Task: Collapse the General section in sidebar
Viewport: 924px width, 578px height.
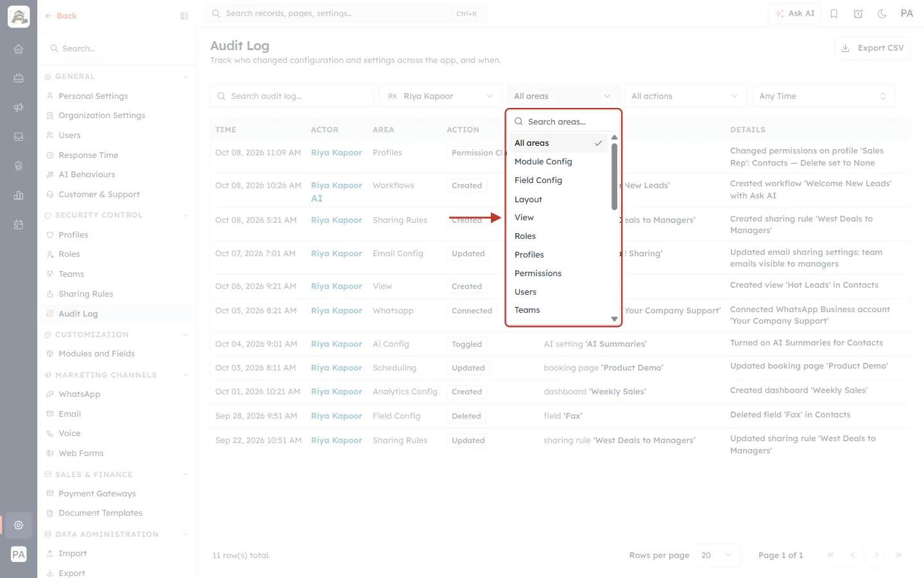Action: [x=185, y=77]
